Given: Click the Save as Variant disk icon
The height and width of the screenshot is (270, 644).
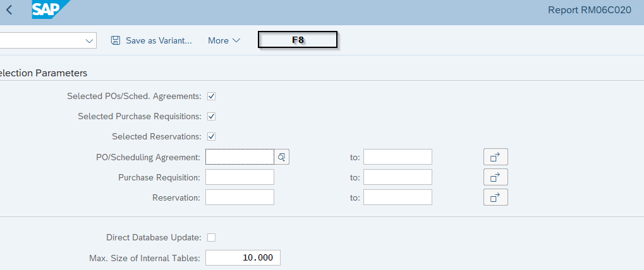Looking at the screenshot, I should pyautogui.click(x=116, y=40).
